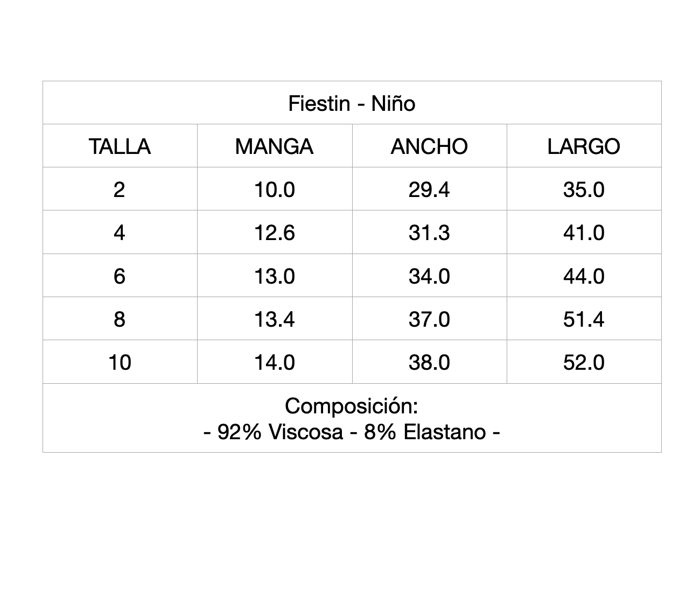This screenshot has width=700, height=591.
Task: Select the MANGA value 13.4 cell
Action: (x=275, y=319)
